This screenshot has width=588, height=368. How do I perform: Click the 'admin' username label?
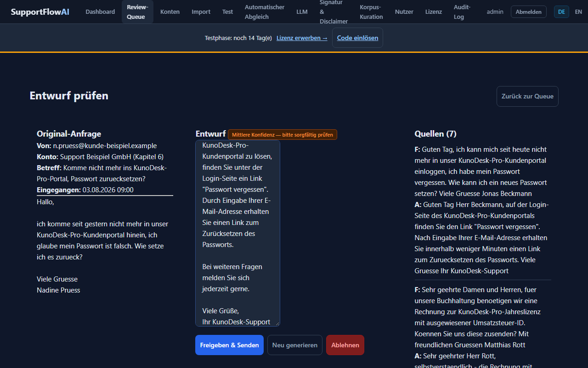pyautogui.click(x=495, y=12)
